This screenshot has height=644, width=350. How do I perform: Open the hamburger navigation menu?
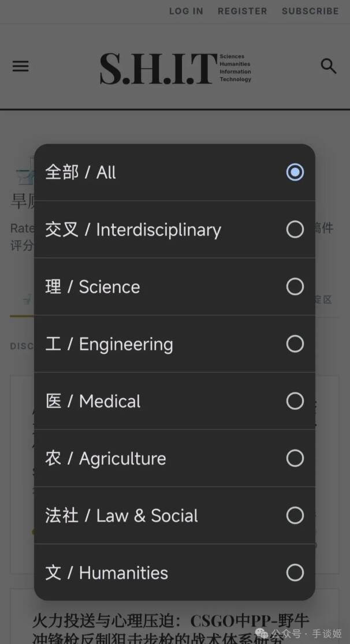(x=20, y=66)
